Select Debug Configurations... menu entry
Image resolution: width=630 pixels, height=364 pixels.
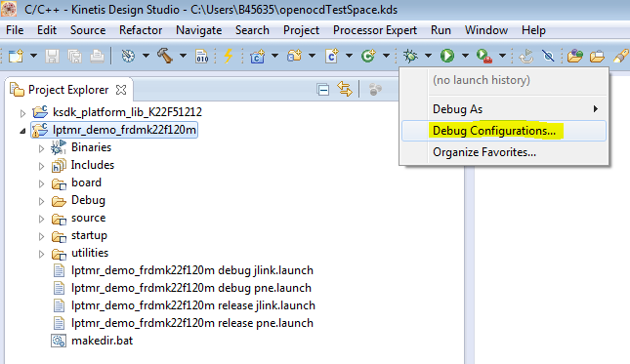pos(504,131)
